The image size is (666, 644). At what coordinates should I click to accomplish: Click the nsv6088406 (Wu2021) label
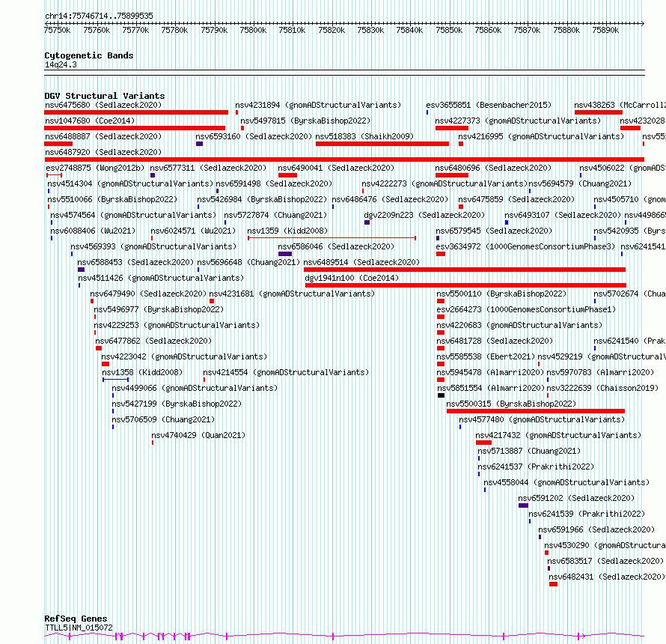pos(93,231)
